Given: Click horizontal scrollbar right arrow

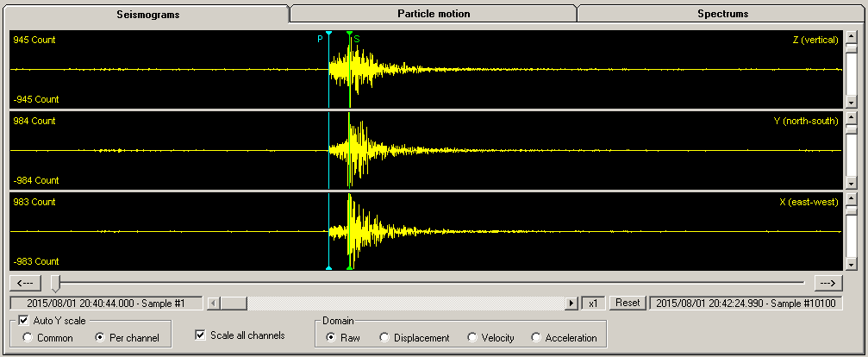Looking at the screenshot, I should click(571, 304).
